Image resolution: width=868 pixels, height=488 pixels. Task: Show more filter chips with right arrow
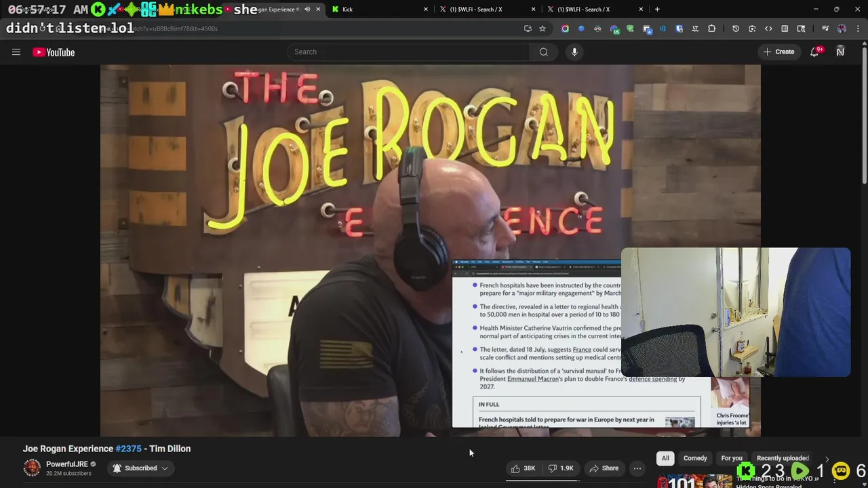(x=827, y=459)
